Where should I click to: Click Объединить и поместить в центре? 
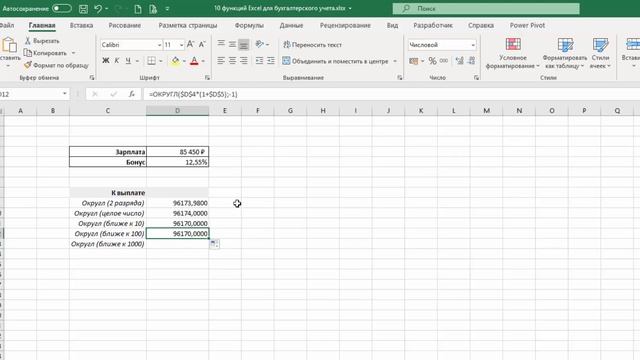point(335,61)
